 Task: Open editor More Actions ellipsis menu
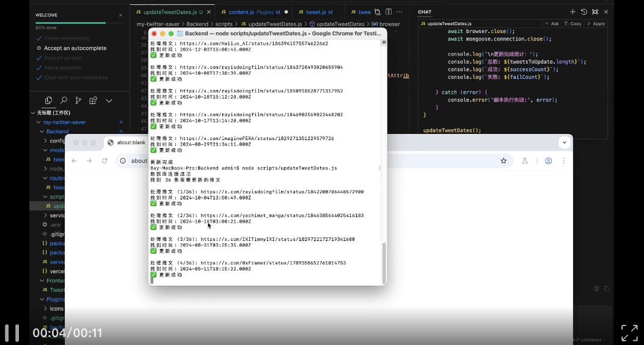[400, 12]
